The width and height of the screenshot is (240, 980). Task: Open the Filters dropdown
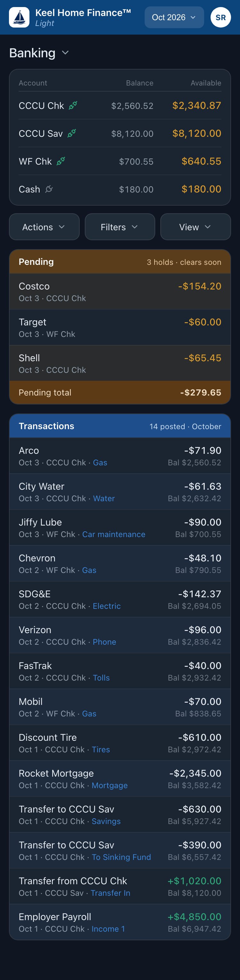[120, 227]
